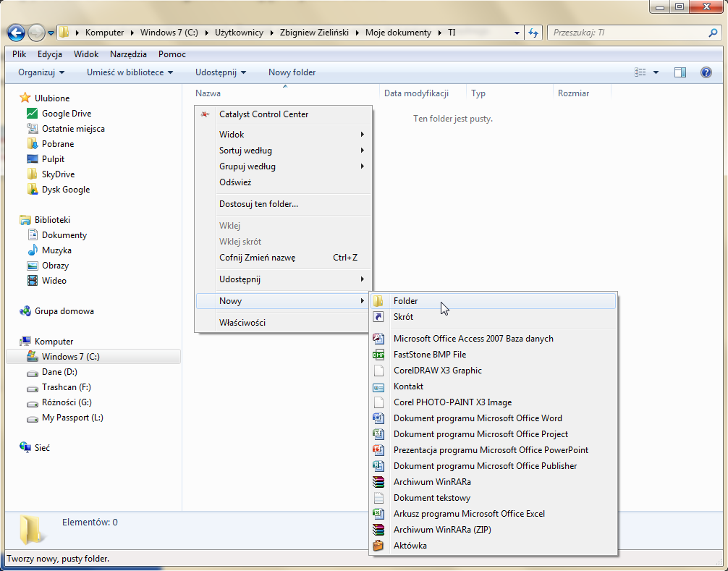
Task: Choose Folder in the Nowy submenu
Action: click(493, 301)
